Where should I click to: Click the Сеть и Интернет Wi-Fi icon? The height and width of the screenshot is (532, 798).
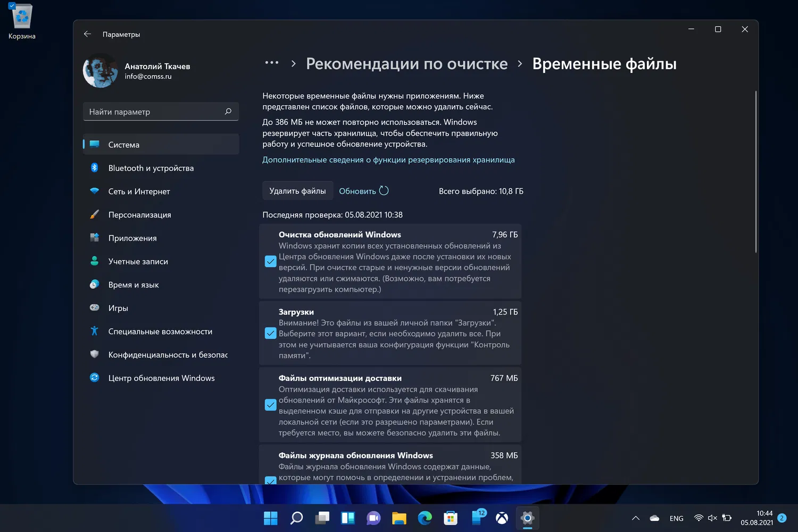95,191
